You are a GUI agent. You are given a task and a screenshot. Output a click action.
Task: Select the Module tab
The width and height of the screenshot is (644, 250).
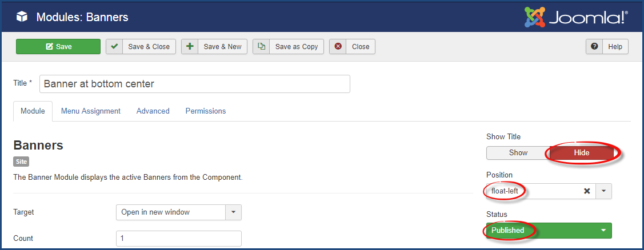point(33,111)
